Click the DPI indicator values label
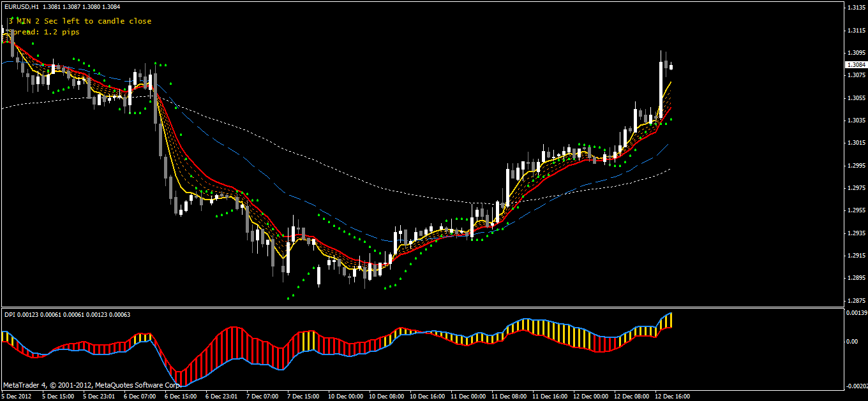 pos(67,314)
